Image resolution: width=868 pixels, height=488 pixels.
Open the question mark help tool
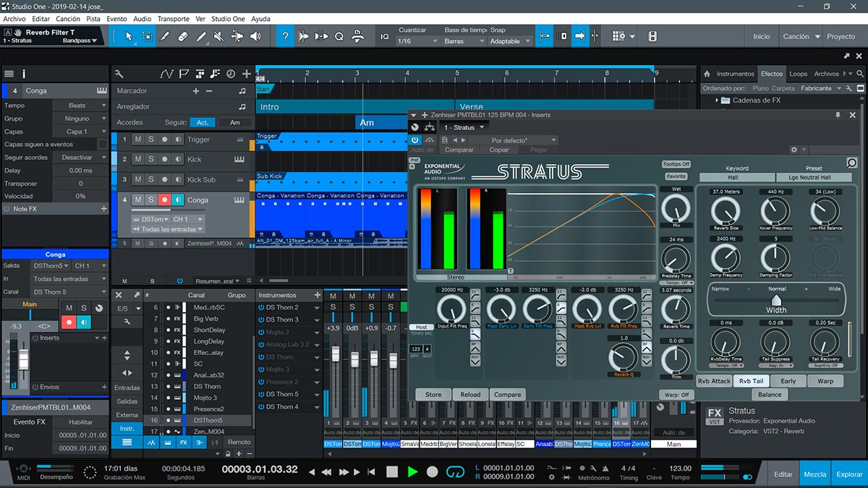click(286, 35)
